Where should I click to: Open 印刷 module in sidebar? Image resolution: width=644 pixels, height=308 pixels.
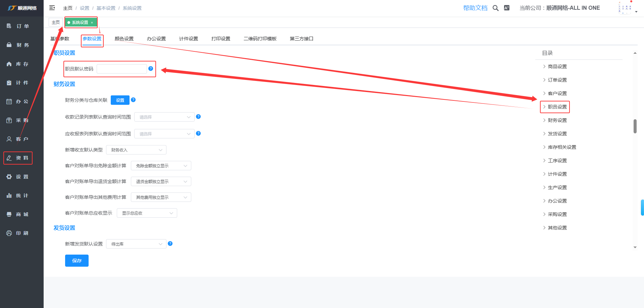tap(22, 233)
